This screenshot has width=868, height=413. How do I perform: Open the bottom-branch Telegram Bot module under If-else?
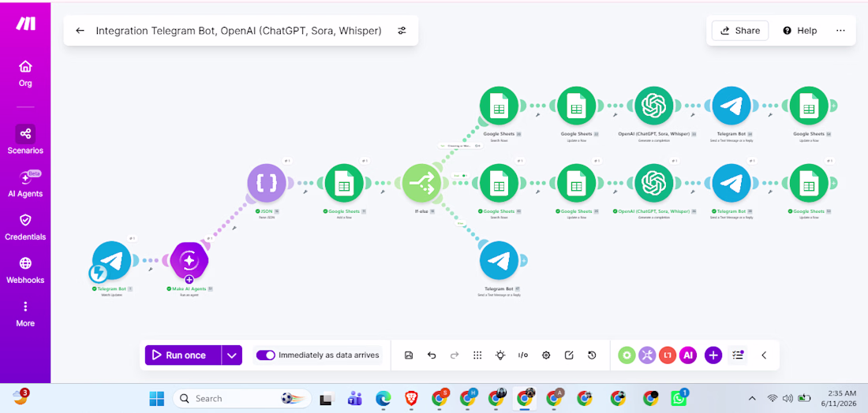click(x=499, y=260)
